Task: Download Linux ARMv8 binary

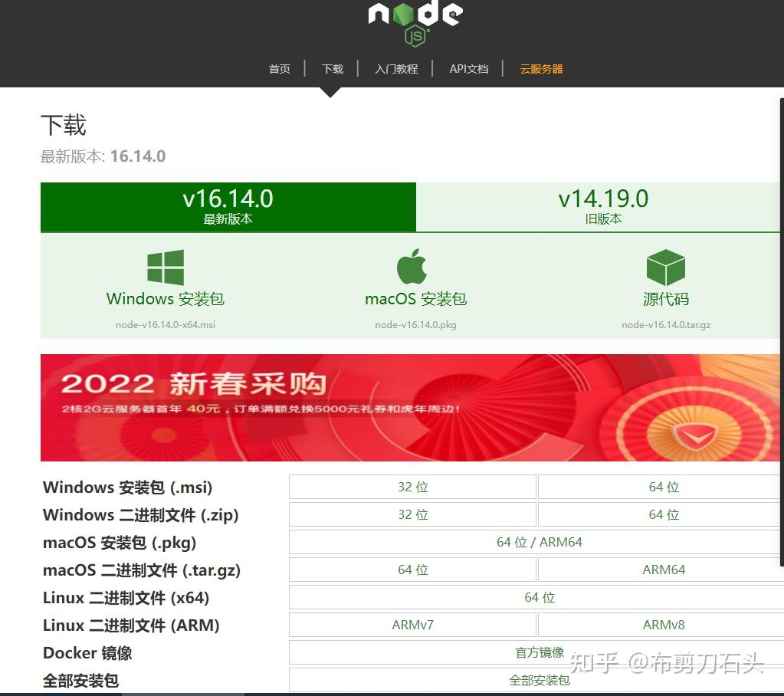Action: click(x=661, y=625)
